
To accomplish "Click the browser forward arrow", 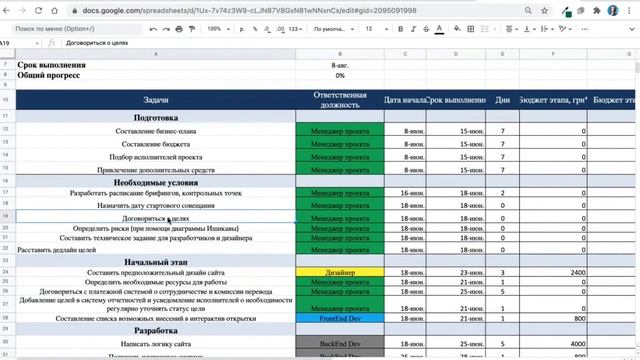I will [22, 11].
